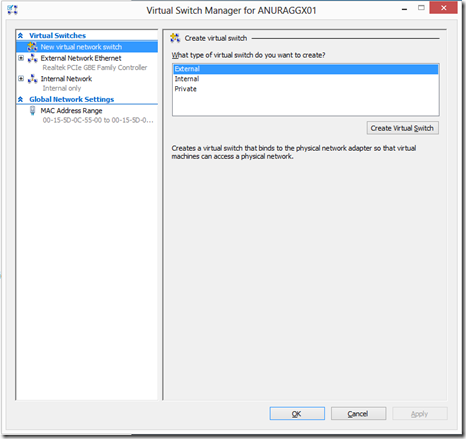Expand the External Network Ethernet tree node
Image resolution: width=466 pixels, height=439 pixels.
pyautogui.click(x=21, y=58)
